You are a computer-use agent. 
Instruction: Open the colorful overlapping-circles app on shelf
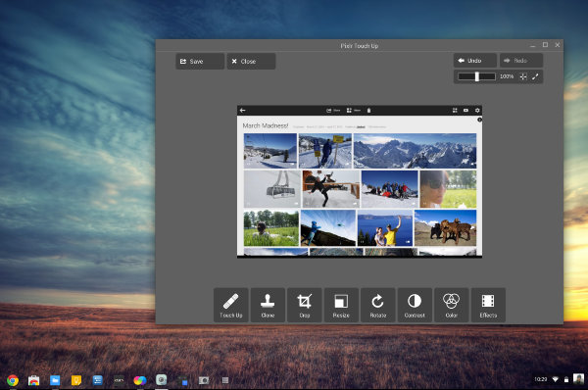point(140,380)
